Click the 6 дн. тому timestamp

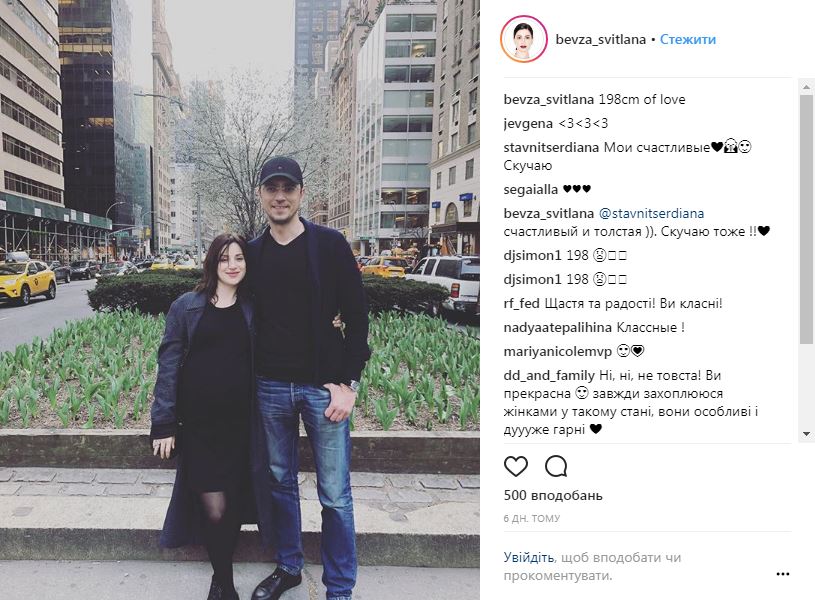(x=532, y=518)
